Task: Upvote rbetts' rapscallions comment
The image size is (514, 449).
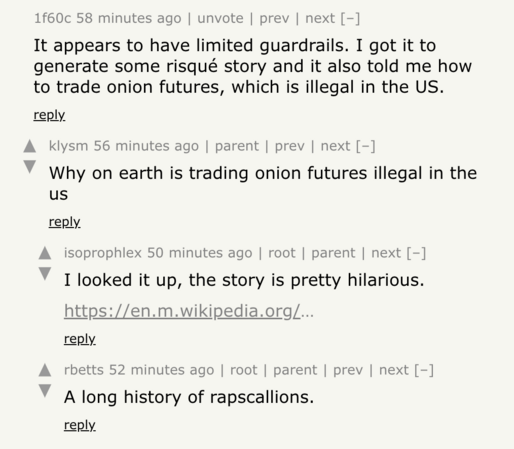Action: (45, 370)
